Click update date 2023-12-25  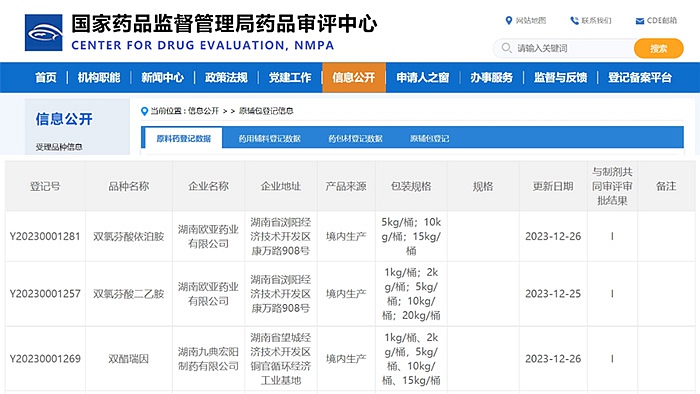click(x=553, y=294)
